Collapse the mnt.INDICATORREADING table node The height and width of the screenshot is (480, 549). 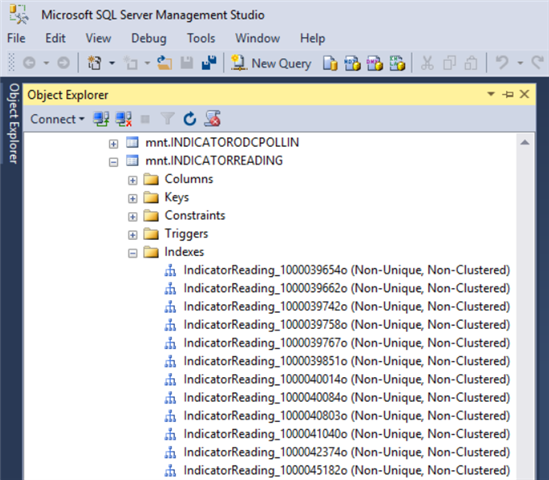[113, 162]
